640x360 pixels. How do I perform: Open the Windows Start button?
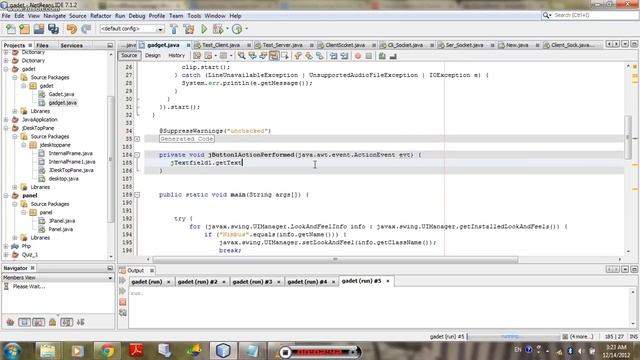point(12,351)
